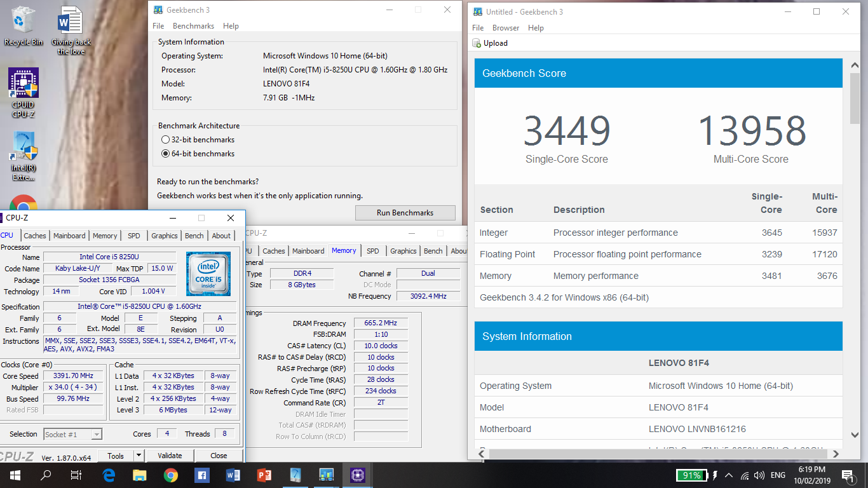Image resolution: width=868 pixels, height=488 pixels.
Task: Select the 32-bit benchmarks radio button
Action: (x=166, y=140)
